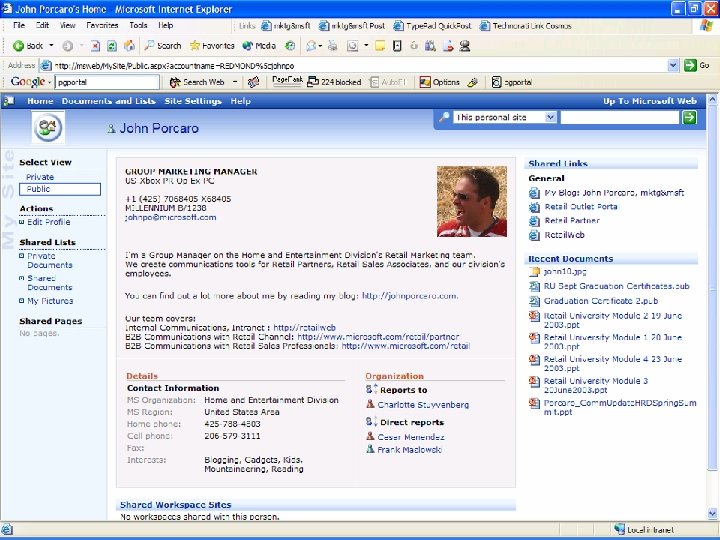This screenshot has height=540, width=720.
Task: Select the Private view
Action: [x=40, y=177]
